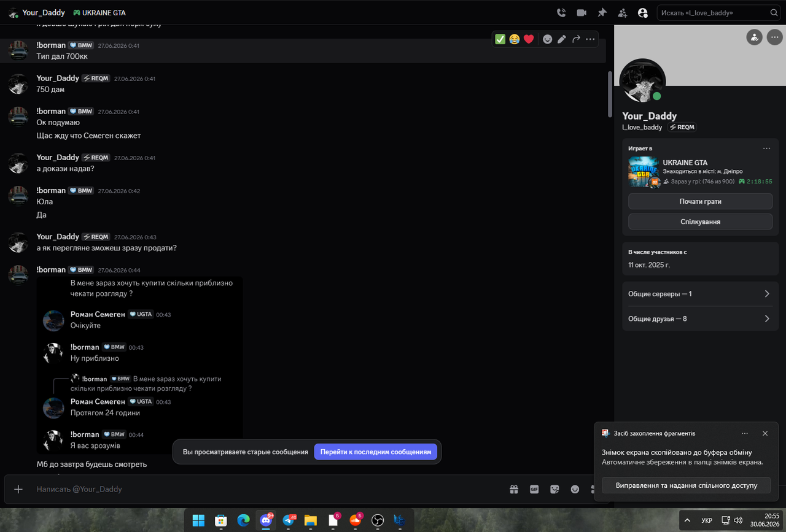786x532 pixels.
Task: Open SoundCloud from the taskbar
Action: tap(355, 520)
